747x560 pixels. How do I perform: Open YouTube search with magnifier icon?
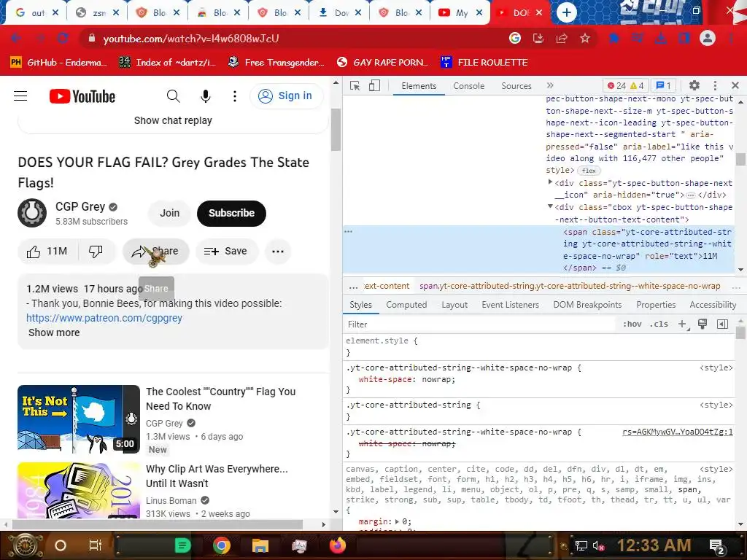coord(174,96)
